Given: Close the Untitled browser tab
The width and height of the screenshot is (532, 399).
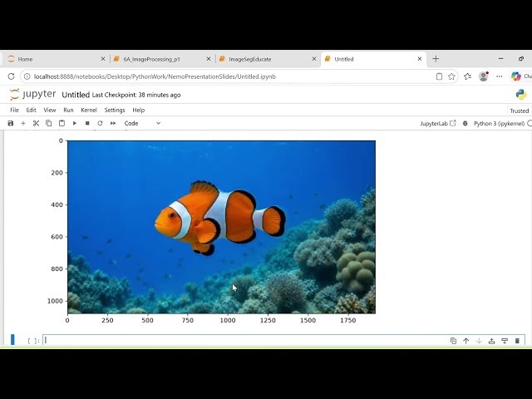Looking at the screenshot, I should pos(420,59).
